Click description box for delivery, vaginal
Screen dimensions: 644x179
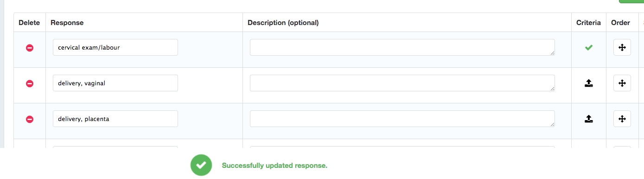click(x=402, y=83)
